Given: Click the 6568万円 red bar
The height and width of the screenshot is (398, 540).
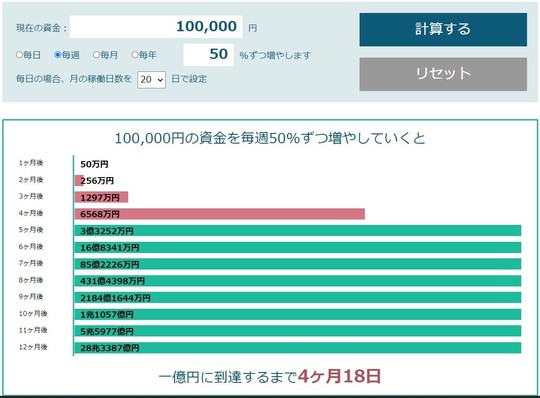Looking at the screenshot, I should tap(220, 214).
